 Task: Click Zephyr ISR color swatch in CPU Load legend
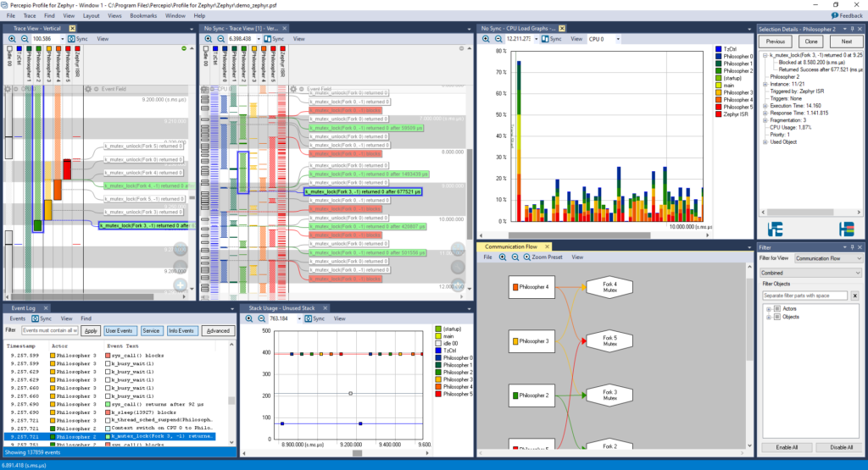coord(719,114)
